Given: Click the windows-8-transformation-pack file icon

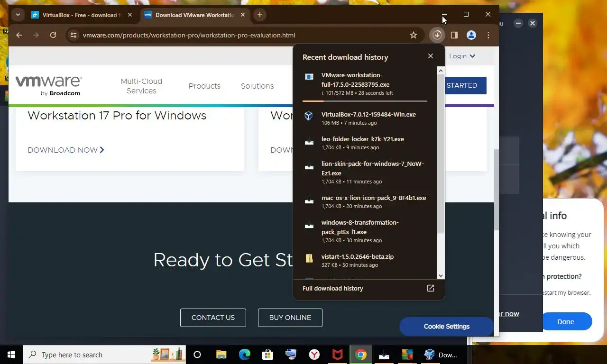Looking at the screenshot, I should (309, 225).
